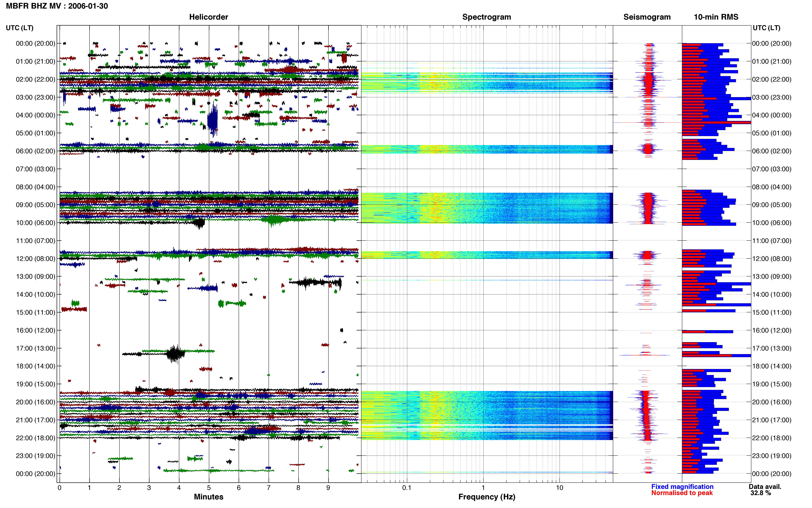Click the 'Frequency (Hz)' x-axis label

[x=487, y=497]
